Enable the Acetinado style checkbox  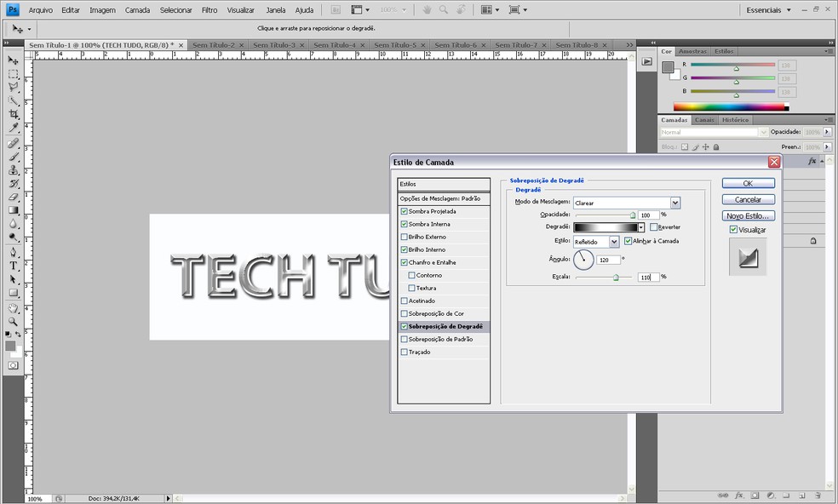point(405,301)
